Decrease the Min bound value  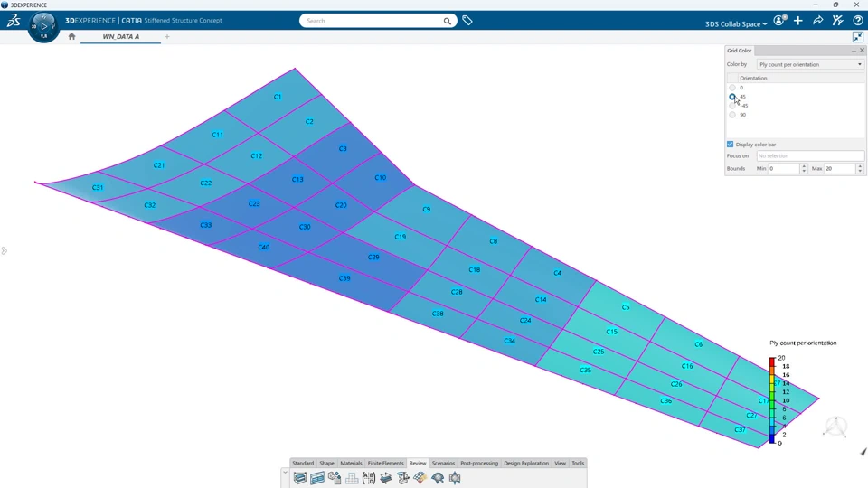point(804,171)
